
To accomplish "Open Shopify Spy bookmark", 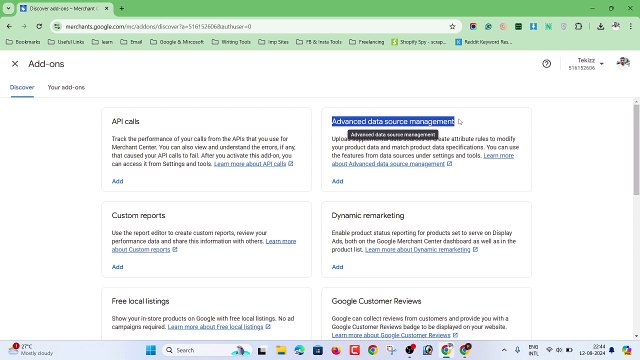I will click(419, 42).
